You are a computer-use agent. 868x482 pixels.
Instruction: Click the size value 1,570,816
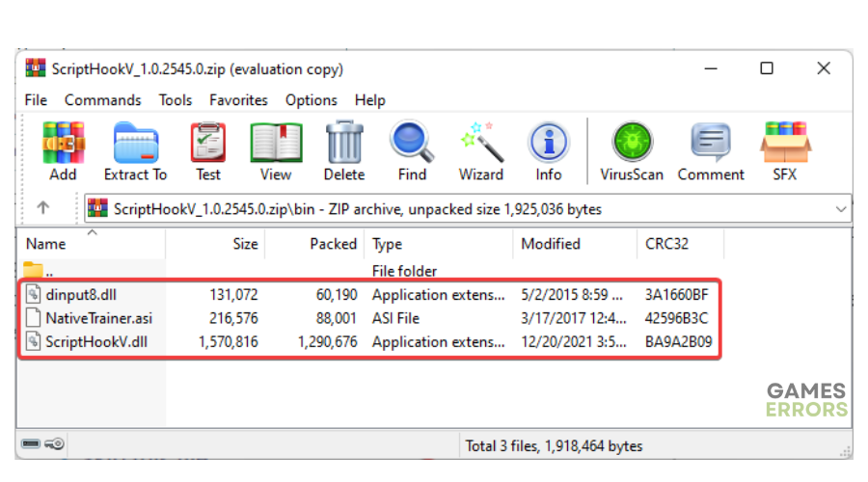pos(228,341)
